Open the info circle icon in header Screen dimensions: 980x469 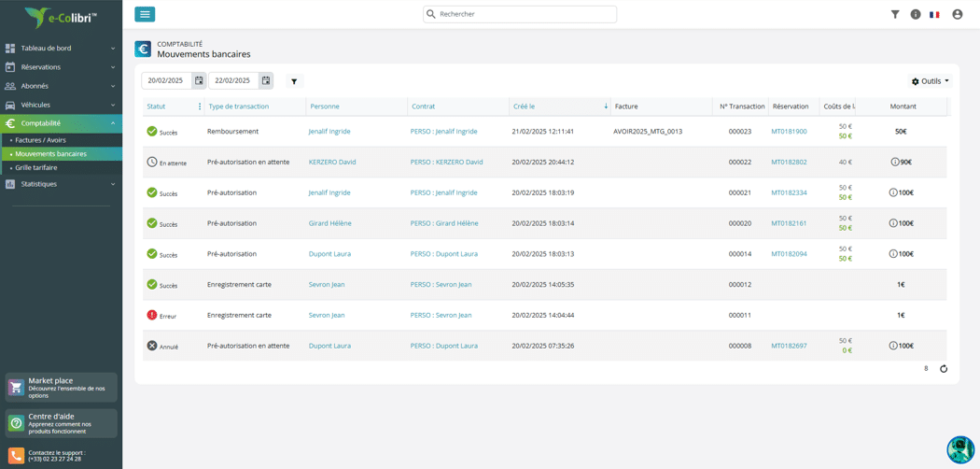[916, 14]
